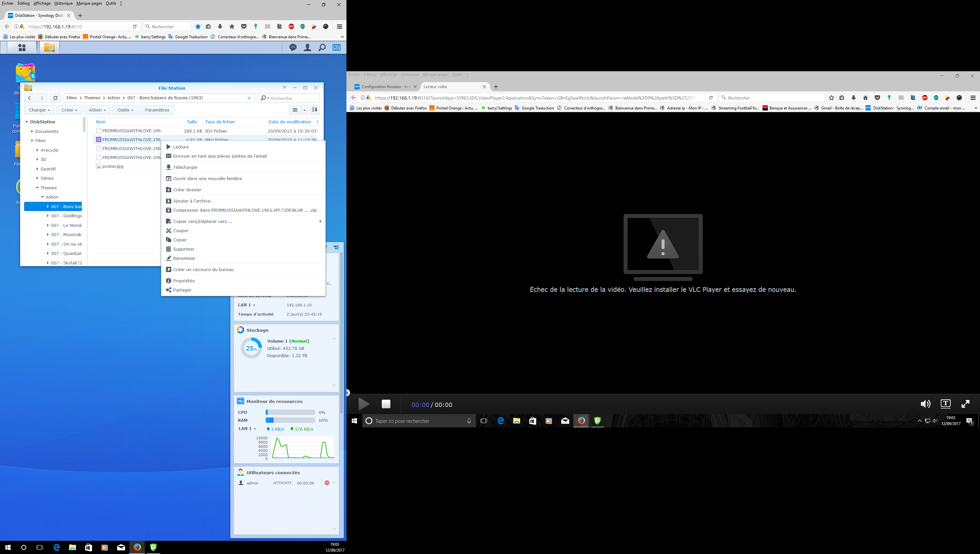Click the DSM notifications chat bubble icon
The height and width of the screenshot is (554, 980).
click(293, 47)
